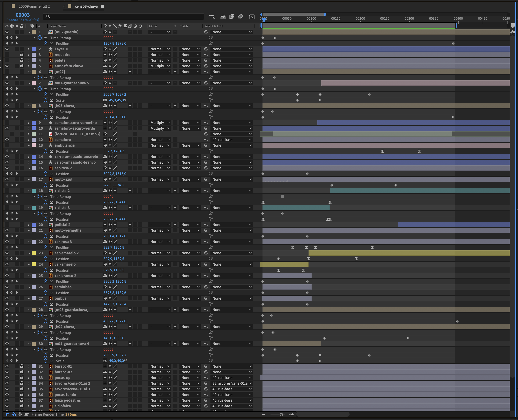The width and height of the screenshot is (518, 420).
Task: Expand or collapse Transfer Controls pane
Action: (14, 414)
